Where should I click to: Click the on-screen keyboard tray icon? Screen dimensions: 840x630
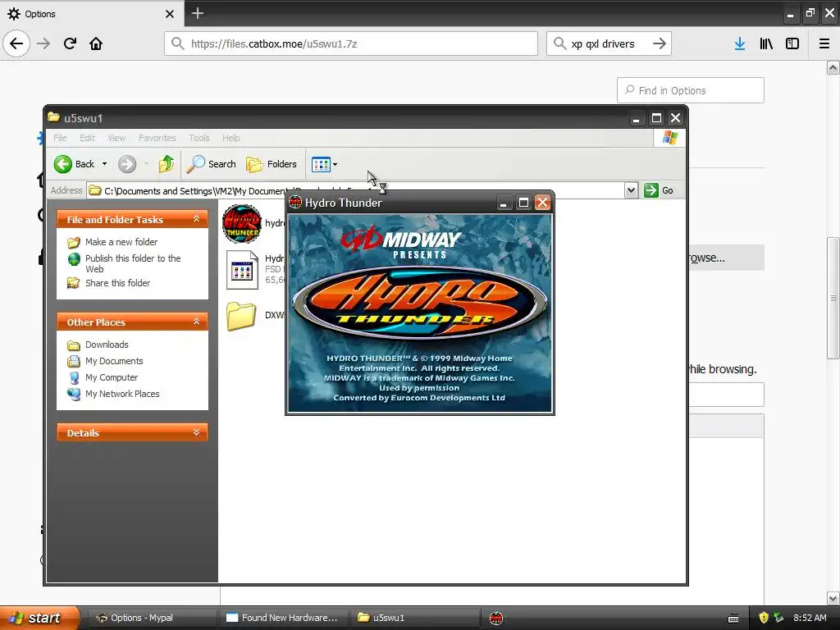pos(733,619)
